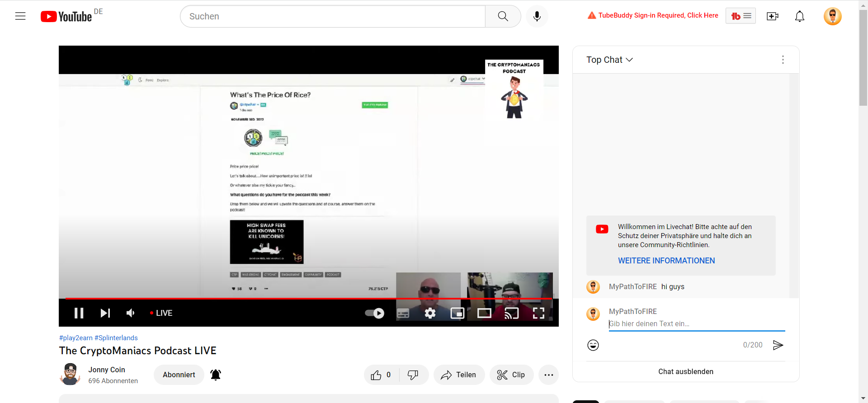This screenshot has height=403, width=868.
Task: Click MyPathToFIRE name in chat message
Action: [633, 287]
